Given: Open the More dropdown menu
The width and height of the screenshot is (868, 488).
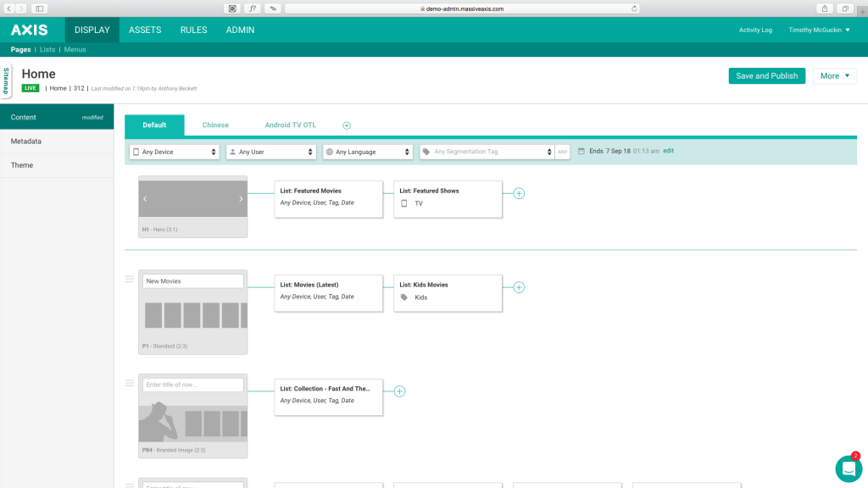Looking at the screenshot, I should click(x=834, y=76).
